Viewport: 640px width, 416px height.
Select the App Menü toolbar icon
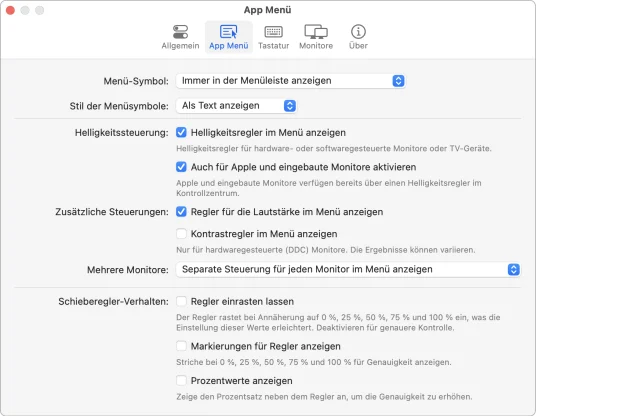click(228, 32)
